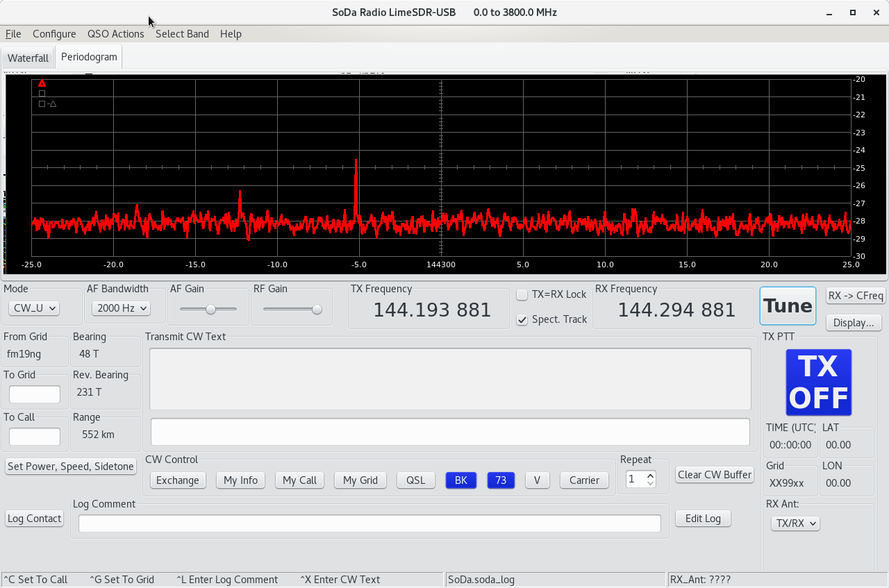The image size is (889, 588).
Task: Click the Repeat count value field
Action: coord(635,479)
